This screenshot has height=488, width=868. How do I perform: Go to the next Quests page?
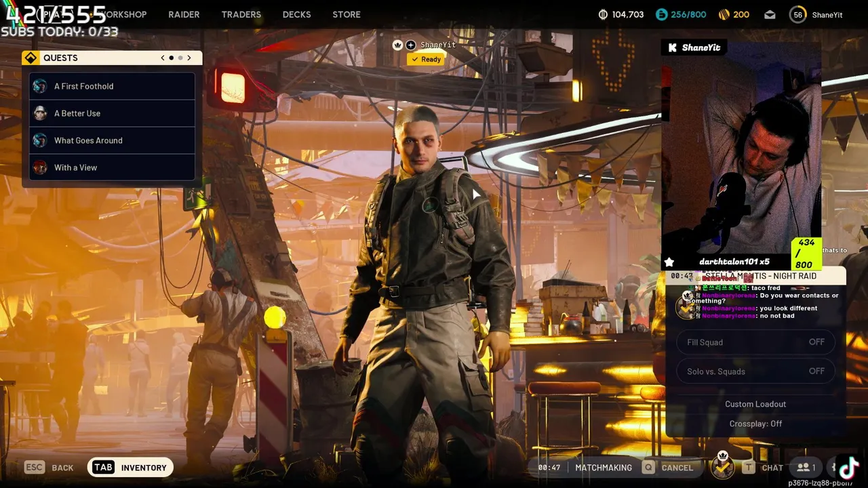(x=189, y=58)
